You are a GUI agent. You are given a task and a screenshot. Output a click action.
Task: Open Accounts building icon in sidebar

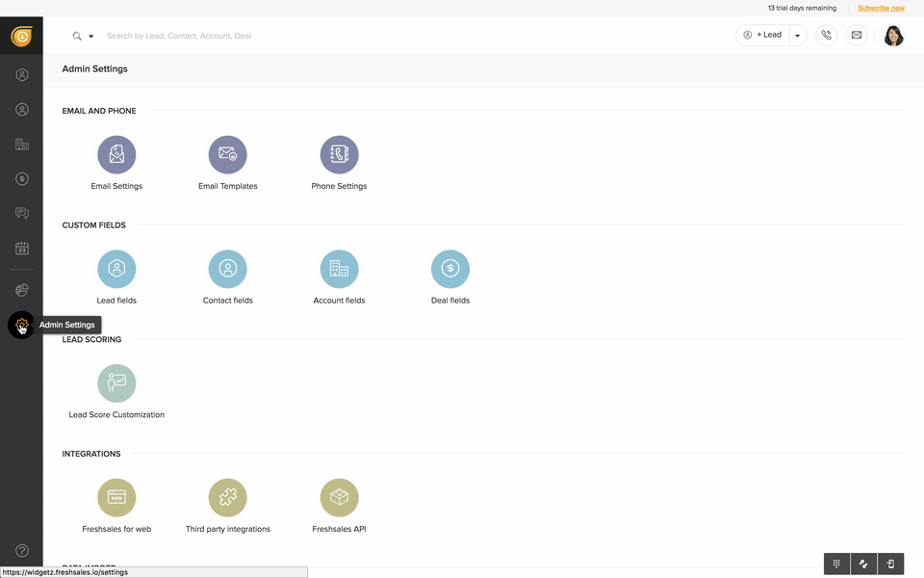click(22, 144)
